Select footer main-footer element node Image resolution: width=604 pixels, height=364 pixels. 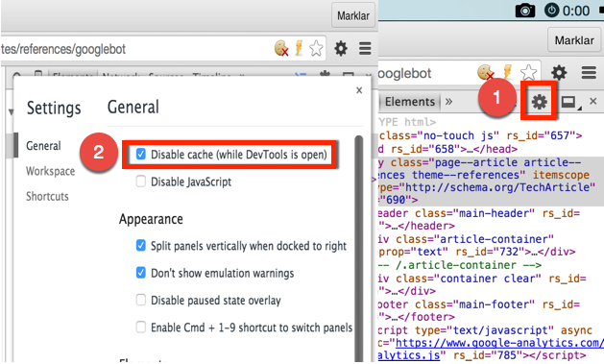coord(479,310)
